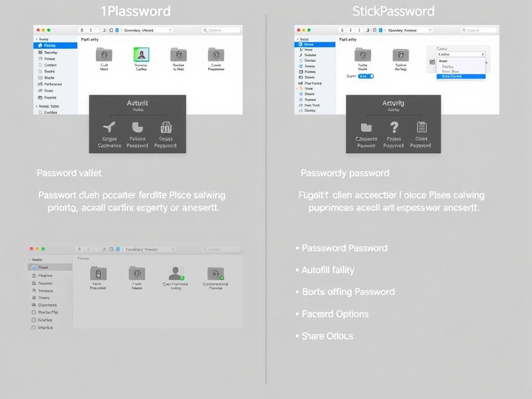
Task: Click calendar icon left of StickPassword dropdown
Action: pyautogui.click(x=432, y=62)
